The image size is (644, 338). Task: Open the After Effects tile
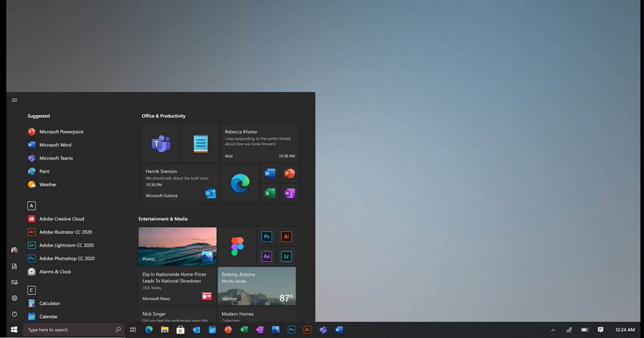[x=266, y=256]
